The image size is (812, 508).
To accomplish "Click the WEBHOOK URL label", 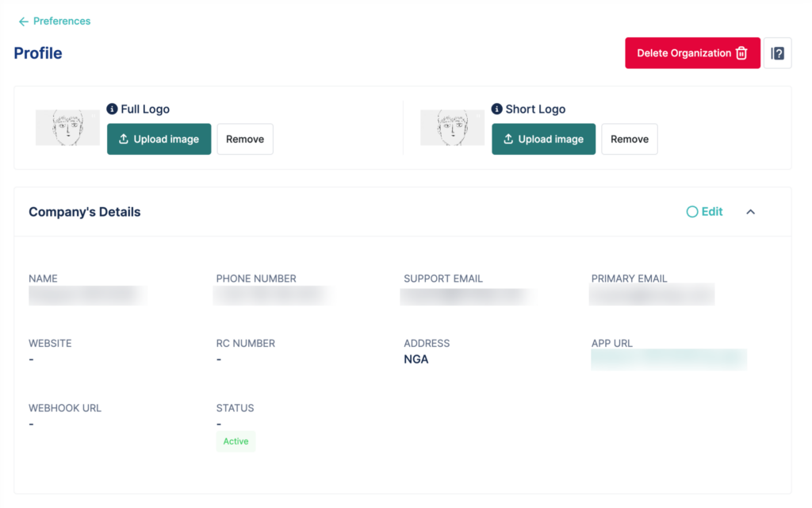I will [x=65, y=408].
